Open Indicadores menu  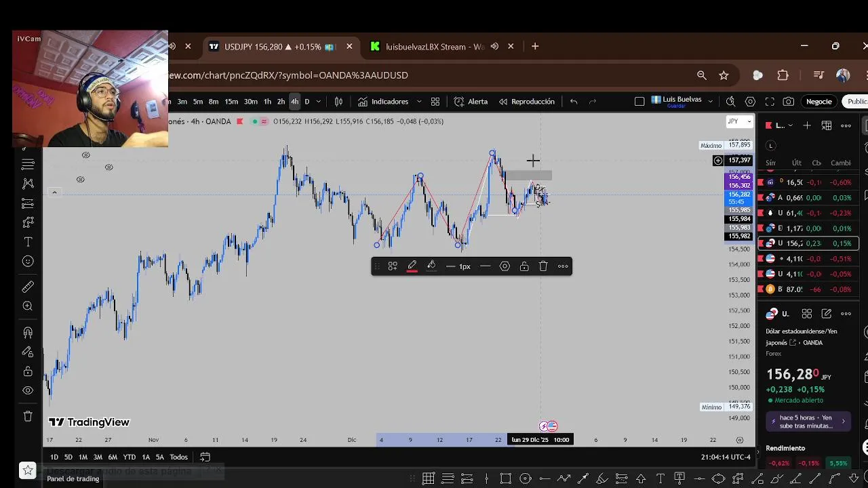coord(383,102)
